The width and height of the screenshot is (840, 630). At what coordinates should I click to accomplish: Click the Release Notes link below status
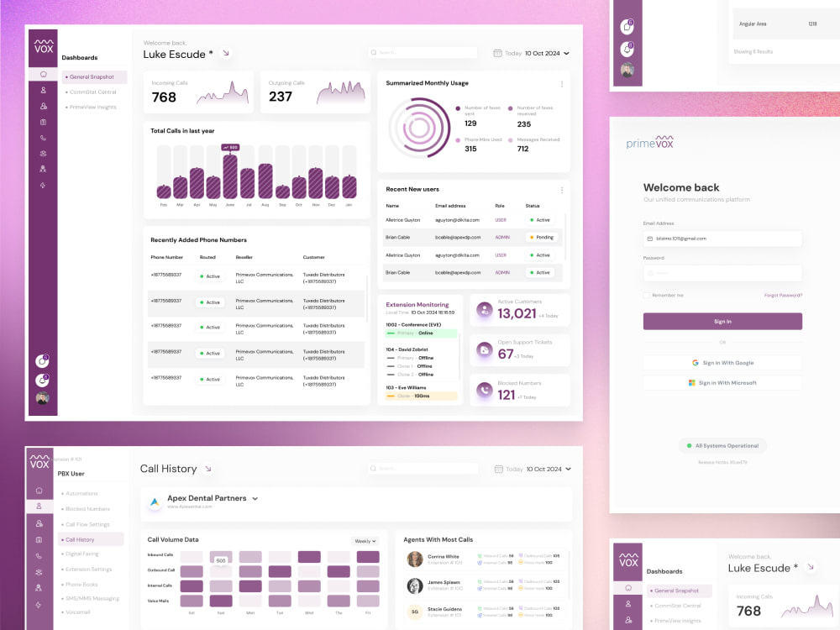click(x=722, y=462)
